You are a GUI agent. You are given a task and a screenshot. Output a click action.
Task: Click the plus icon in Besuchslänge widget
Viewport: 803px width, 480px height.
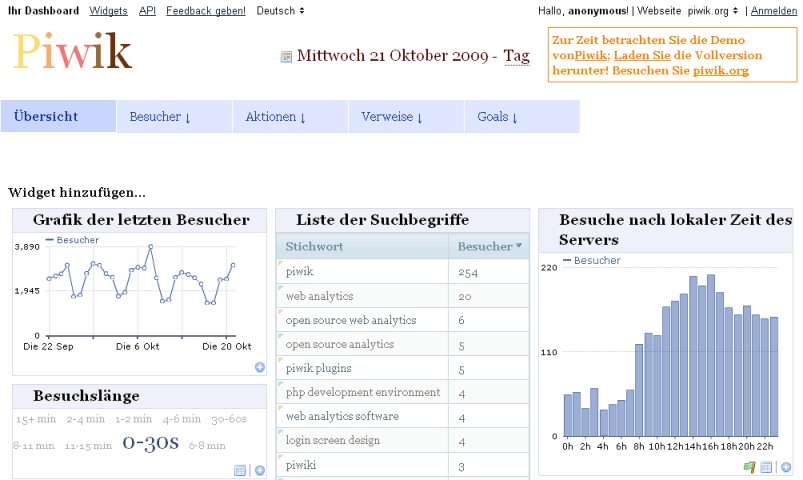(260, 470)
